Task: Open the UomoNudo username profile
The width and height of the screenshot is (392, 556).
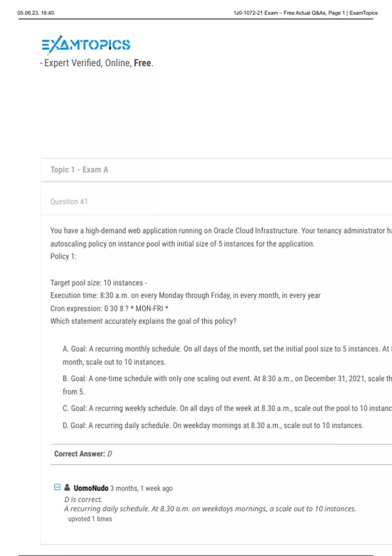Action: [x=91, y=488]
